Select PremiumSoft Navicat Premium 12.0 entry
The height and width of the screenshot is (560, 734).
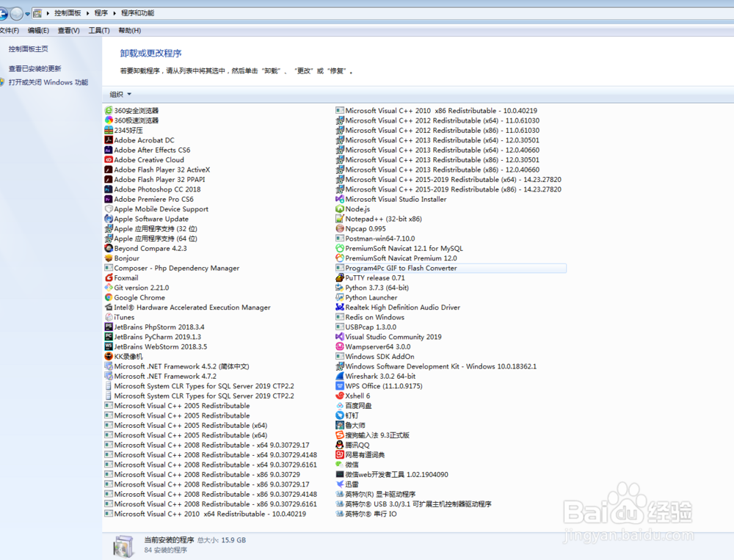point(396,258)
